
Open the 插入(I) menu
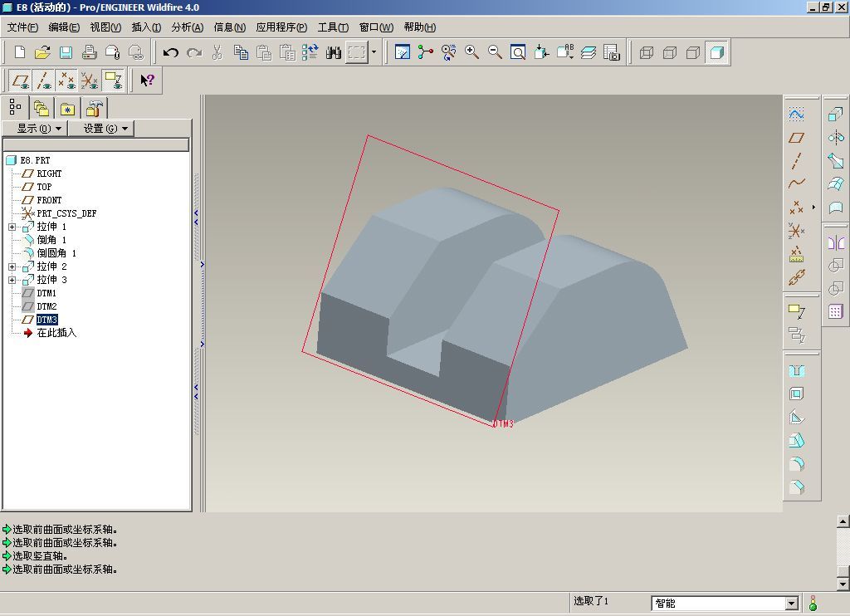(x=146, y=27)
